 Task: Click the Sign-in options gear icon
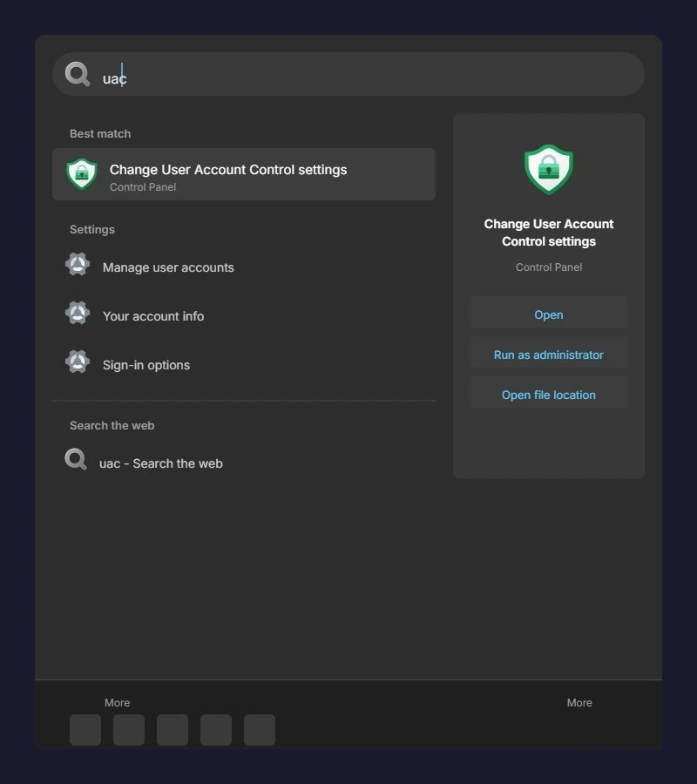[x=78, y=362]
